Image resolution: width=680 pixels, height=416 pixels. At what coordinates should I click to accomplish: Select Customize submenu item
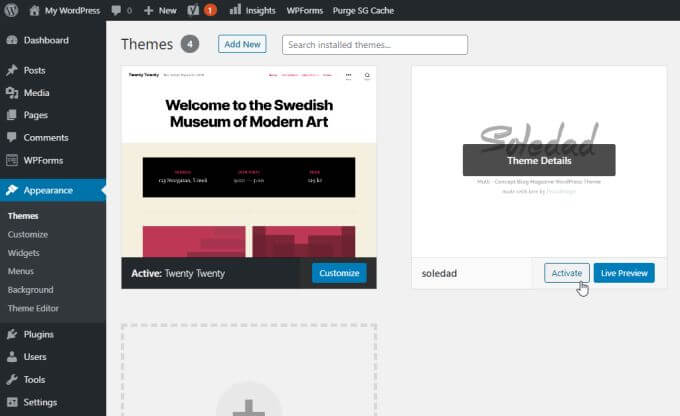28,234
